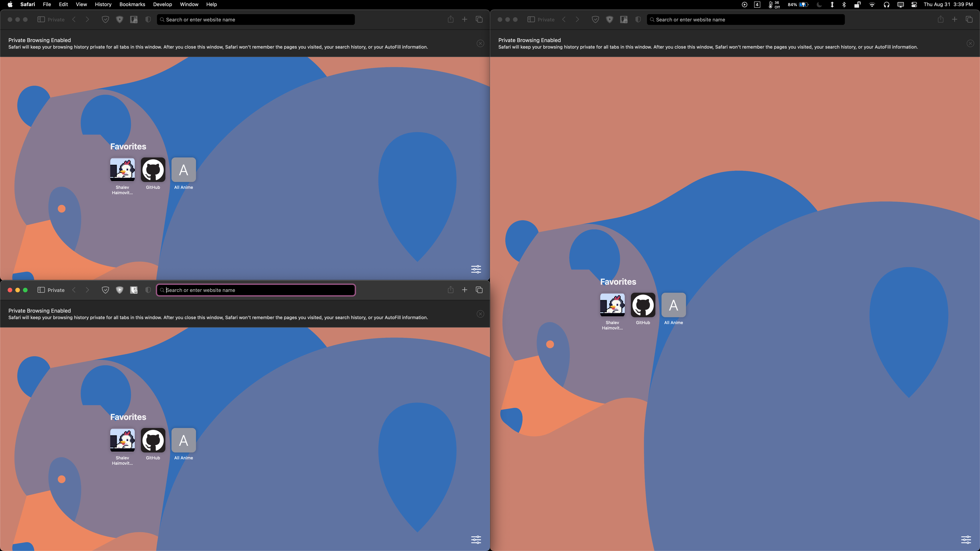Open the start page customization sliders

(476, 540)
